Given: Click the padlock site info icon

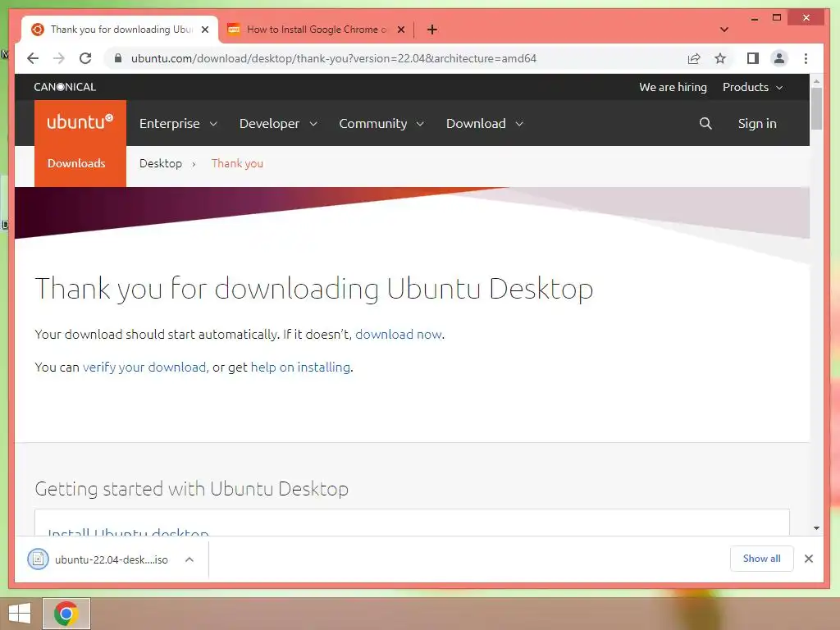Looking at the screenshot, I should 118,58.
